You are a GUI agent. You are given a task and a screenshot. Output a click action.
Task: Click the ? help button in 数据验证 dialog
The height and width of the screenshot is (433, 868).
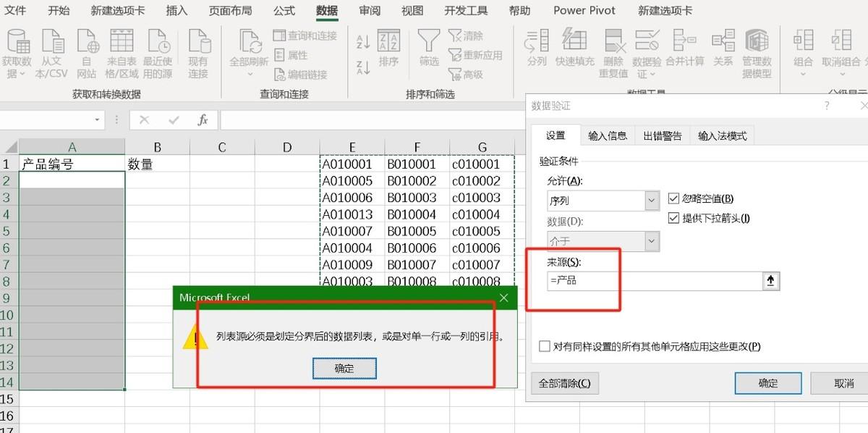point(827,106)
